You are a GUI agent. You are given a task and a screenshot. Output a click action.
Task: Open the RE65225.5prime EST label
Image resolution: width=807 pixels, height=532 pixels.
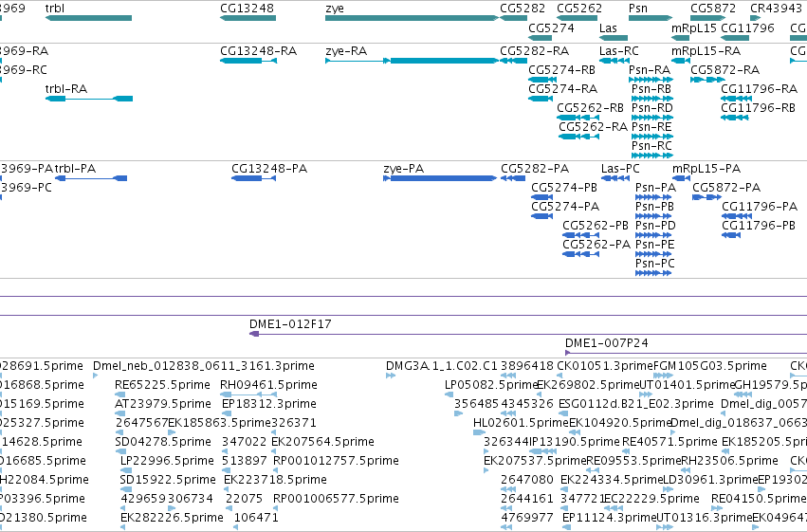[163, 385]
